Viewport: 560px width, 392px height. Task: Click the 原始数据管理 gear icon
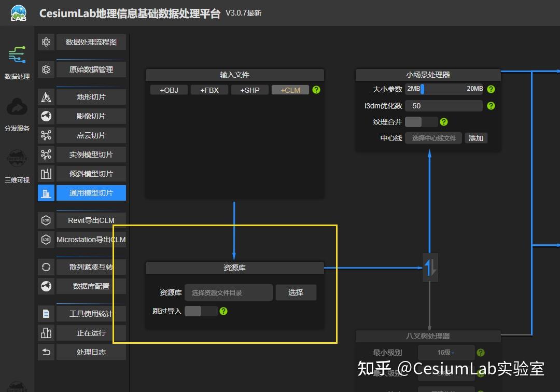click(x=46, y=68)
